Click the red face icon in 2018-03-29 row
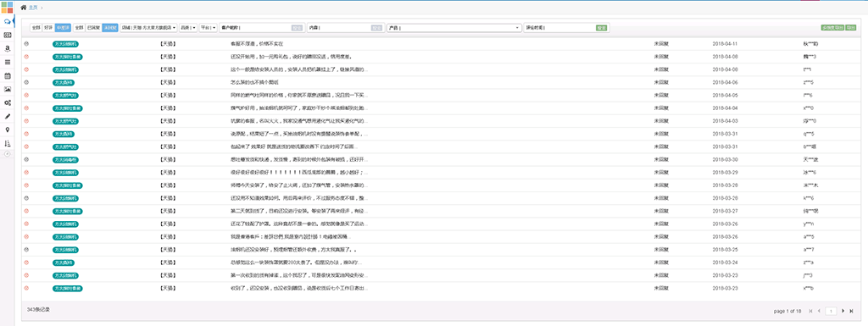This screenshot has width=868, height=326. coord(26,173)
